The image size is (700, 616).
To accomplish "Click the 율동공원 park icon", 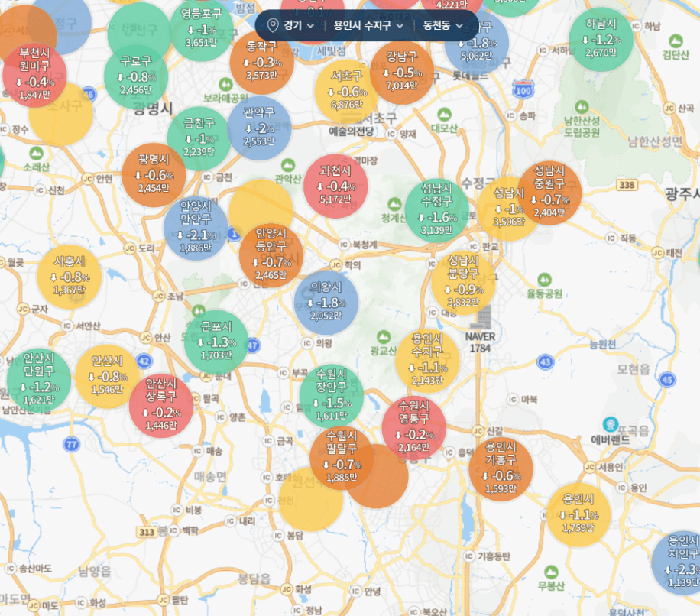I will (x=544, y=280).
